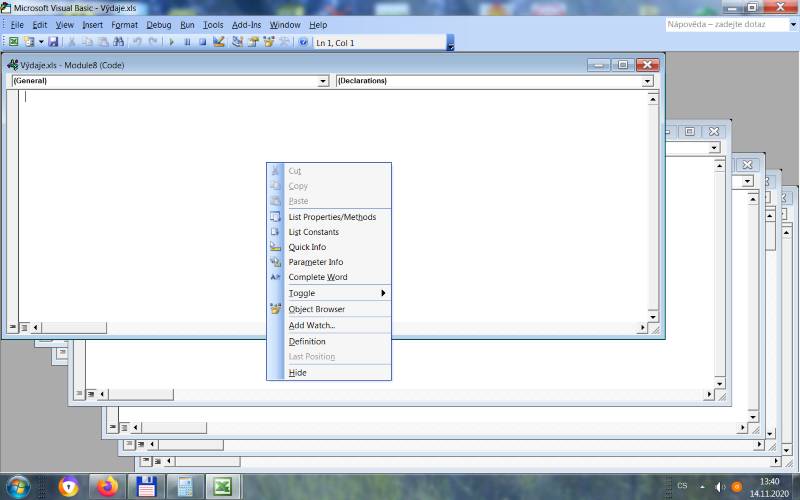Click the help search box Nápověda – zadejte dotaz
Screen dimensions: 800x500
(727, 24)
